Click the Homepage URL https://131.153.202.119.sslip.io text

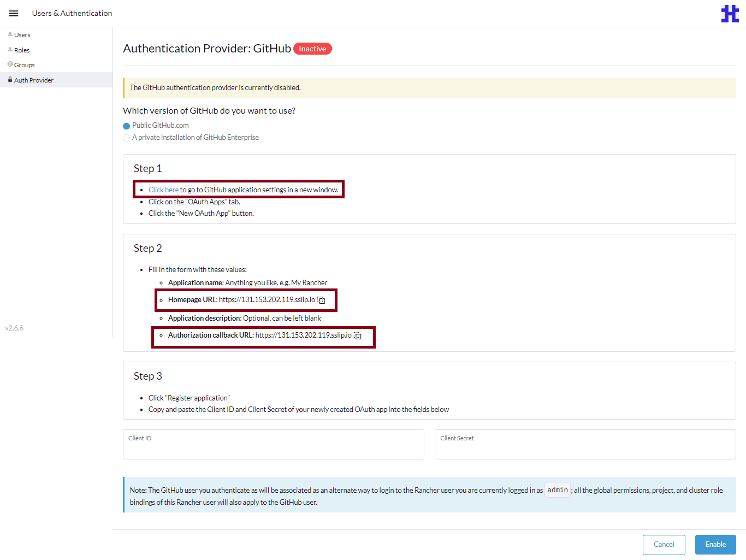pyautogui.click(x=267, y=300)
